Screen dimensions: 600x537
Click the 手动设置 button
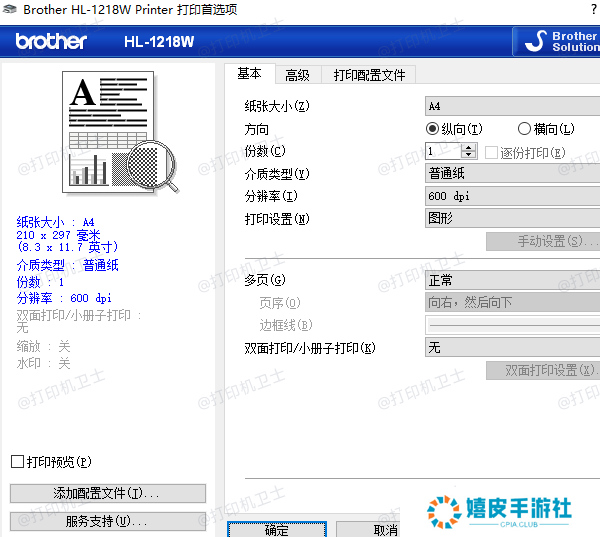[543, 241]
